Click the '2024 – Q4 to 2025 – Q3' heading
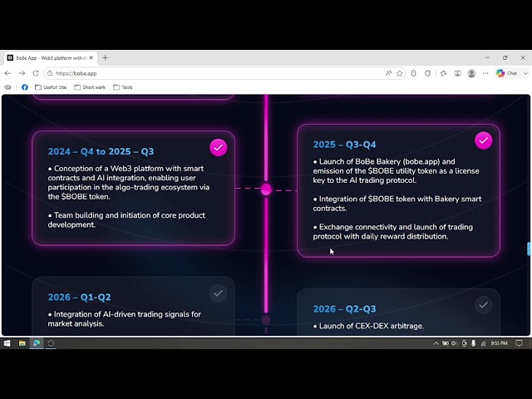532x399 pixels. point(101,151)
